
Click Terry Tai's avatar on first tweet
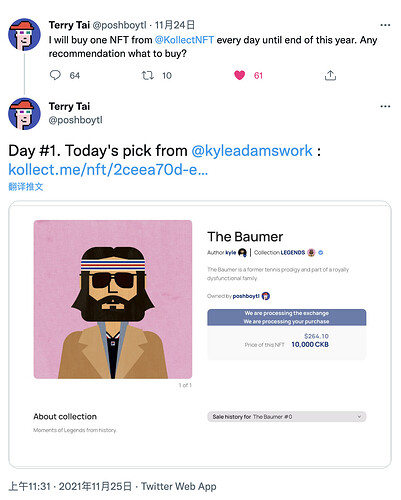point(24,34)
